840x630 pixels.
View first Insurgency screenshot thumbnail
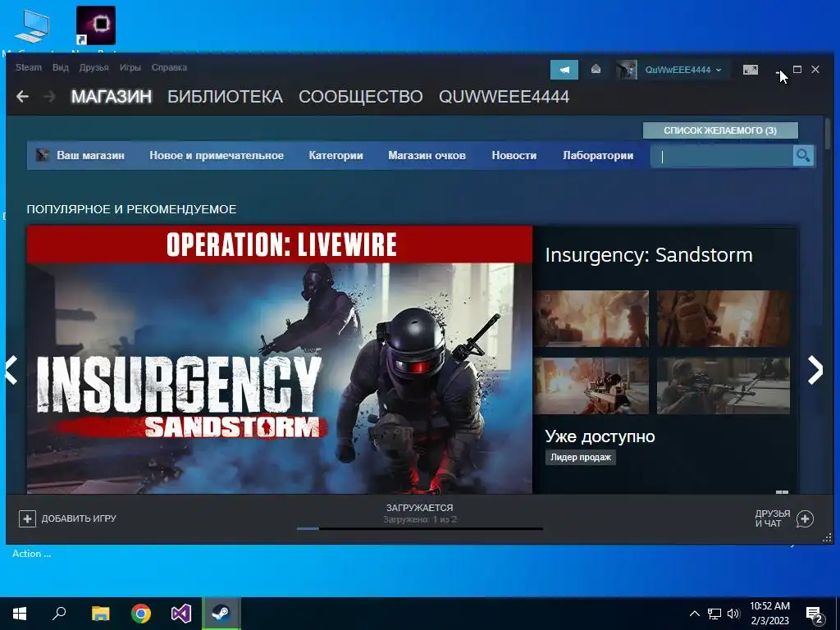591,319
